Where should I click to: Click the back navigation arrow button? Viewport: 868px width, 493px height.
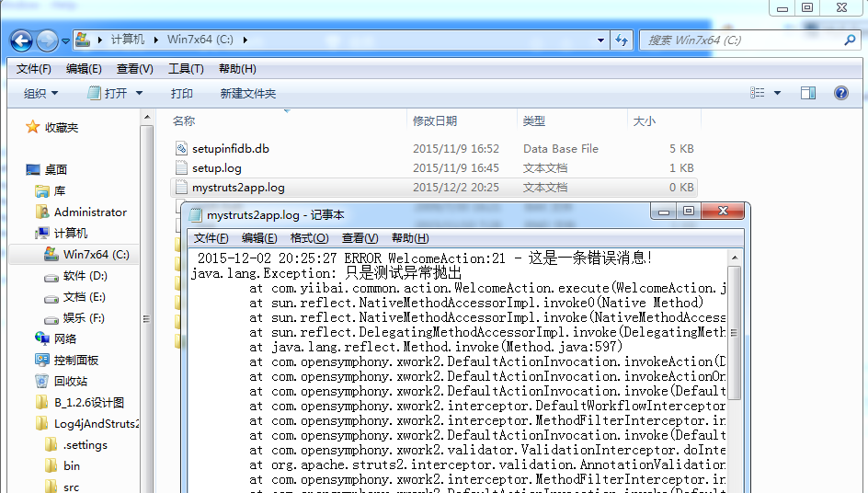(23, 40)
